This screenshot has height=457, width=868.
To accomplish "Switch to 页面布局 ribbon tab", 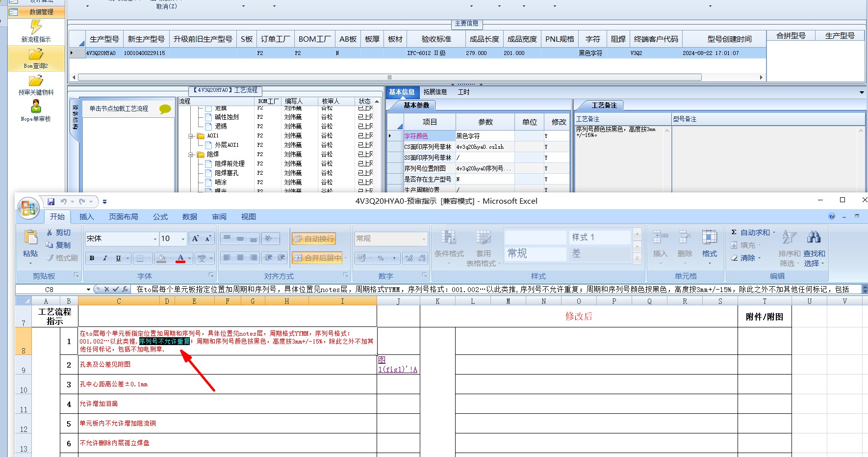I will click(x=124, y=216).
